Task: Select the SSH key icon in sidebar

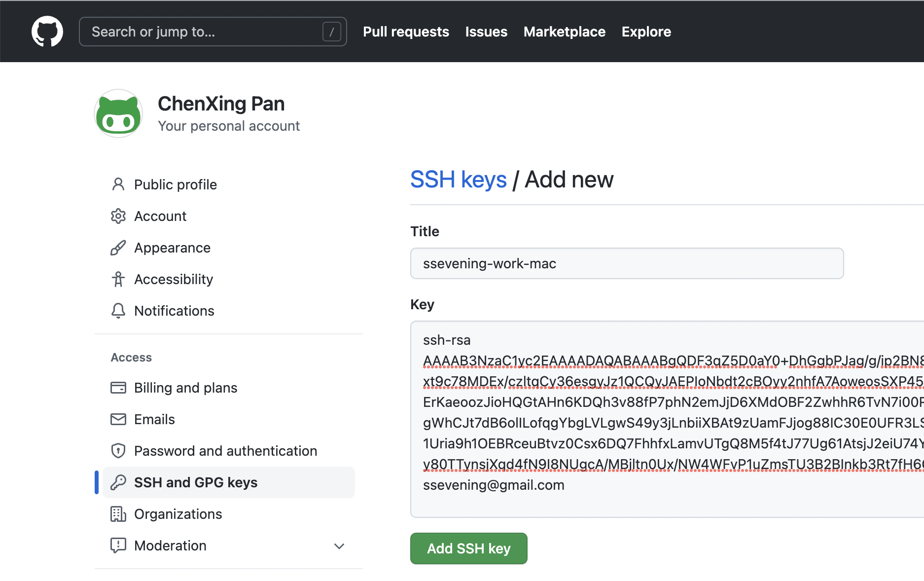Action: [x=118, y=482]
